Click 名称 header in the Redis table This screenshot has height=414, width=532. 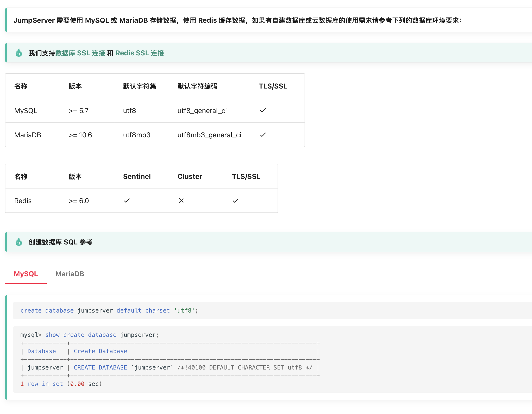[x=21, y=176]
